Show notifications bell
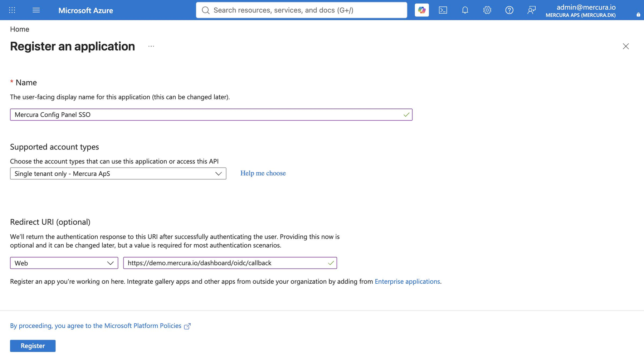Viewport: 644px width, 362px height. [x=465, y=10]
